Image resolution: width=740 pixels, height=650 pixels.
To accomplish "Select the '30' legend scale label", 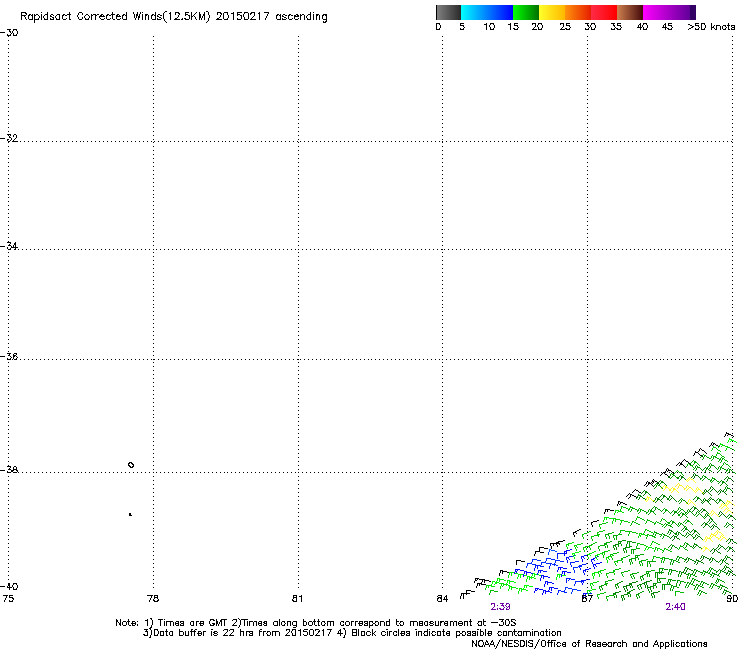I will (x=590, y=27).
